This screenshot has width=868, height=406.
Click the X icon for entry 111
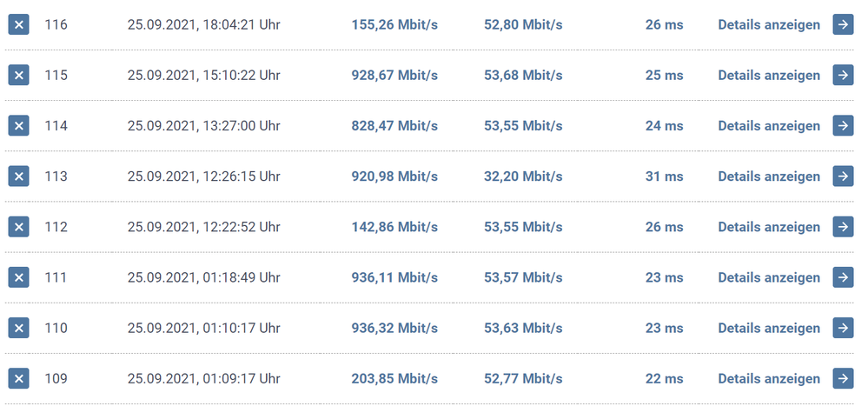[19, 277]
